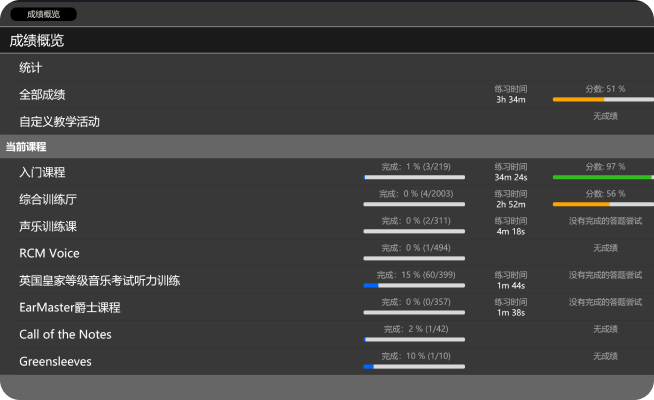Click the 综合训练厅 56% score bar
This screenshot has height=400, width=654.
click(603, 204)
